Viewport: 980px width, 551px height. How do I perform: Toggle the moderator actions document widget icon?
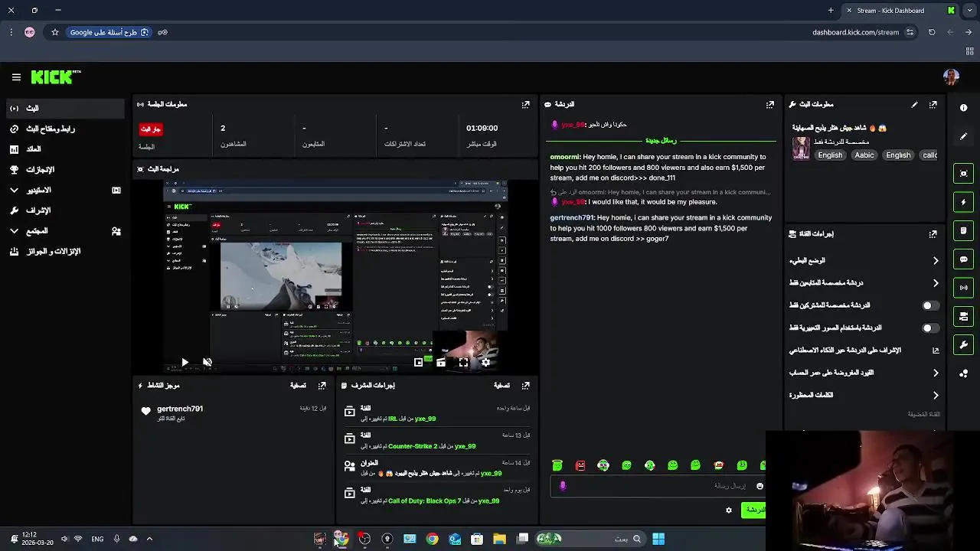pos(964,230)
